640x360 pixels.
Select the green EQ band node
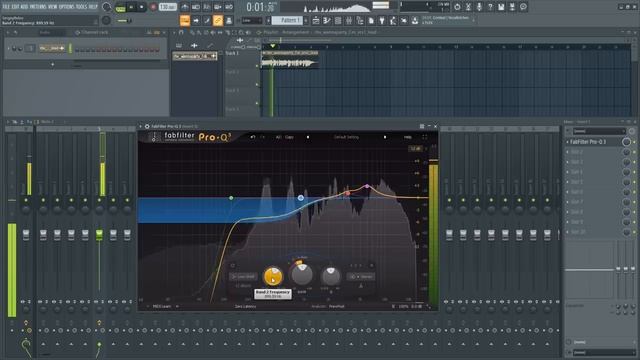pos(231,198)
